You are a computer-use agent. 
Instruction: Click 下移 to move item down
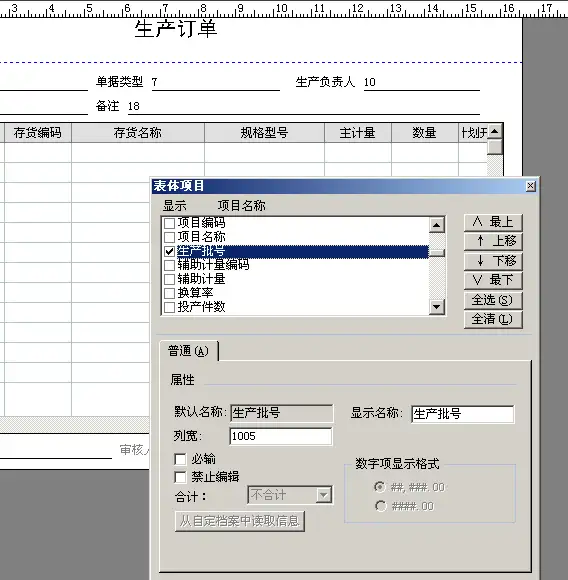pyautogui.click(x=493, y=261)
